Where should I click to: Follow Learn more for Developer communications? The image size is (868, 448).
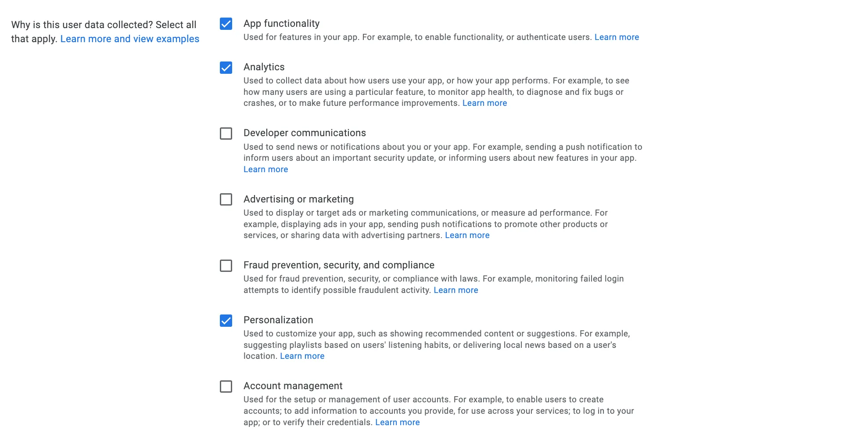pos(265,170)
